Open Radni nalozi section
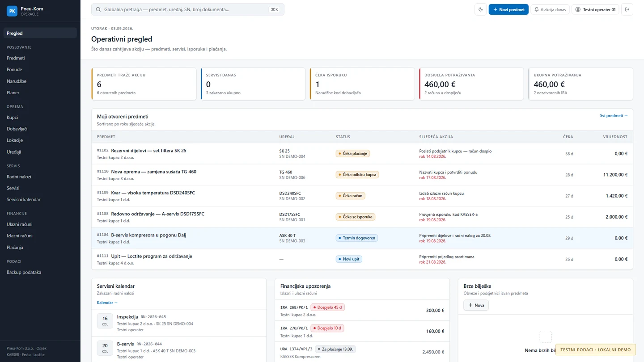The width and height of the screenshot is (644, 362). click(40, 177)
